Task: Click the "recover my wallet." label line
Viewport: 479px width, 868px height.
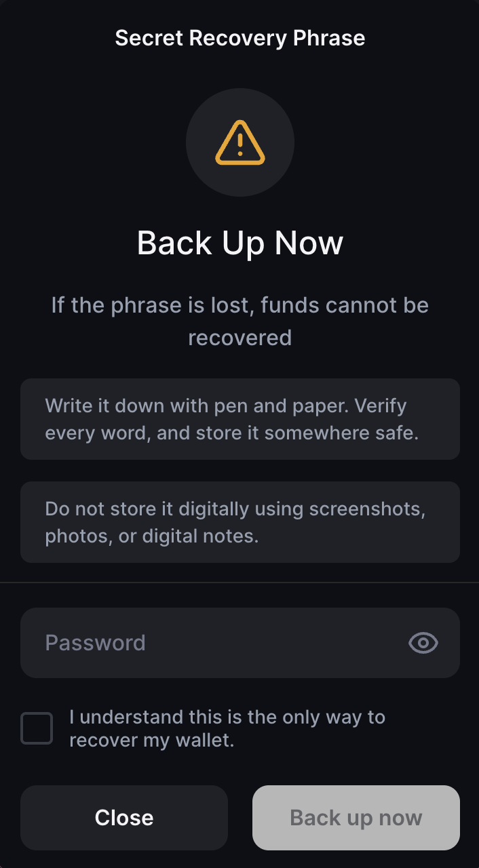Action: pos(152,740)
